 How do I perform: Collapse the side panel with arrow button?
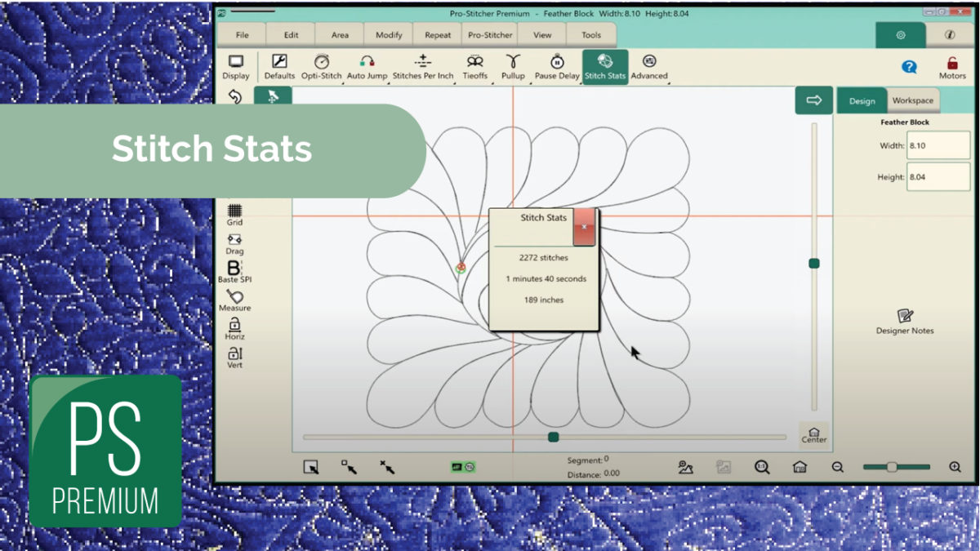[813, 100]
